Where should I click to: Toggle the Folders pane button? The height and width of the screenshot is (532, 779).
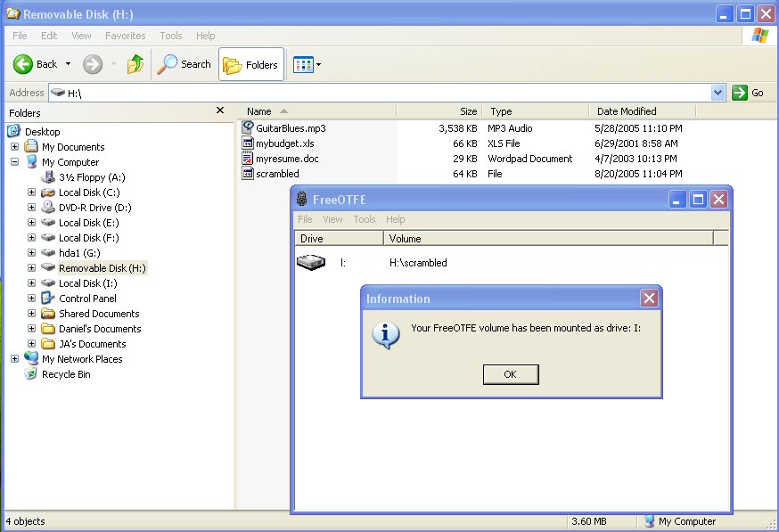click(x=251, y=64)
